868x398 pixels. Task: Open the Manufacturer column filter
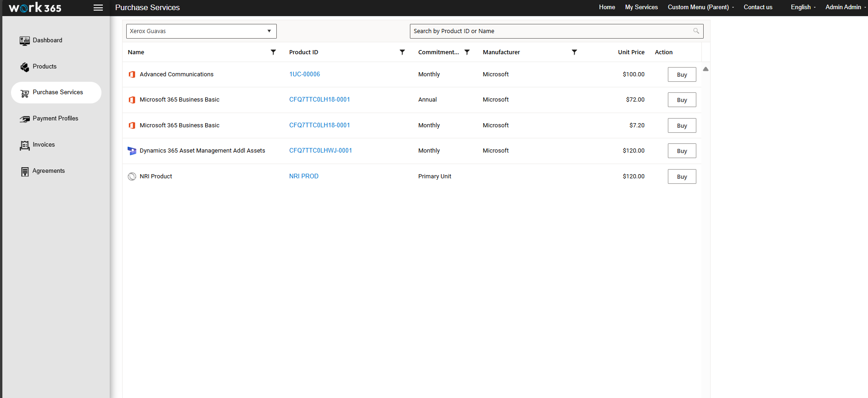(x=574, y=52)
